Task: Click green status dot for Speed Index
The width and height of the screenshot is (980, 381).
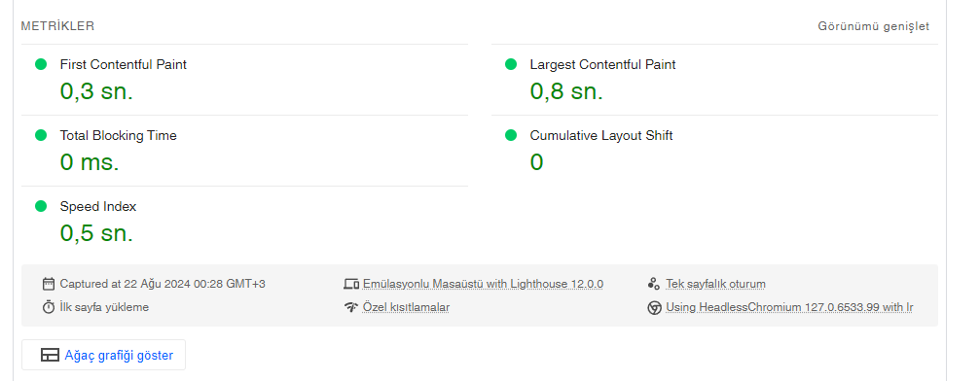Action: pos(41,206)
